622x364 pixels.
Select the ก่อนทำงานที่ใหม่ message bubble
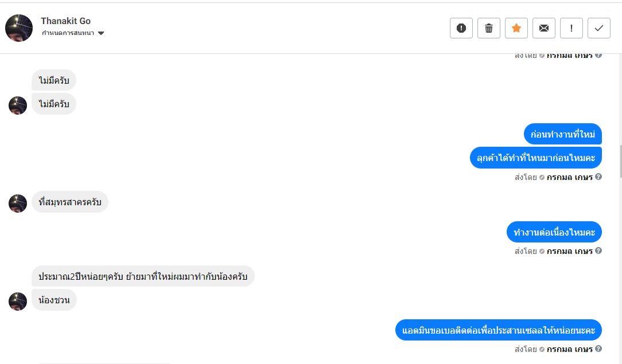tap(562, 134)
